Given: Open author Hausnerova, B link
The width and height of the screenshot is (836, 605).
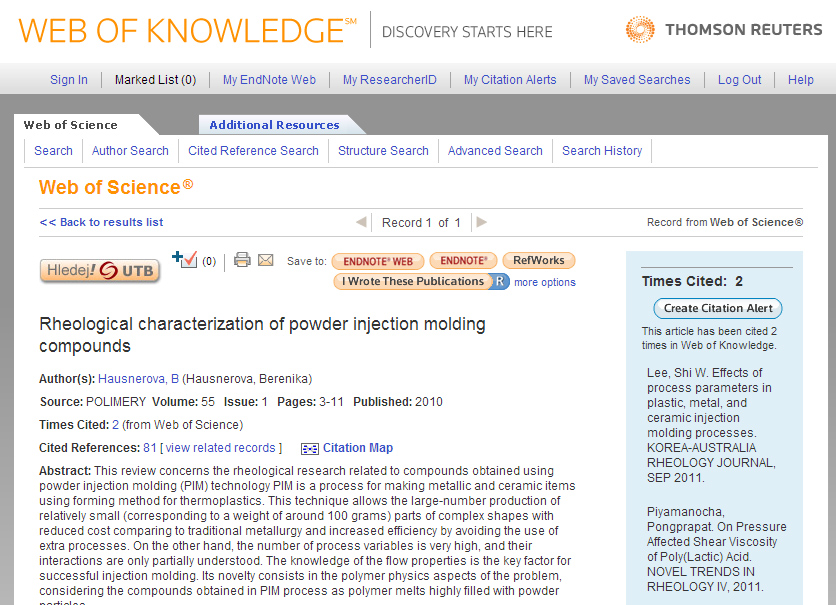Looking at the screenshot, I should 138,379.
